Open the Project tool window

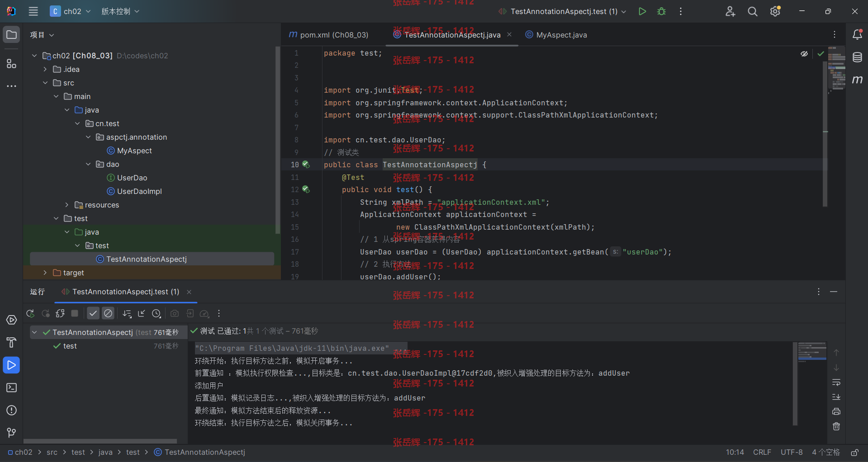pyautogui.click(x=11, y=35)
